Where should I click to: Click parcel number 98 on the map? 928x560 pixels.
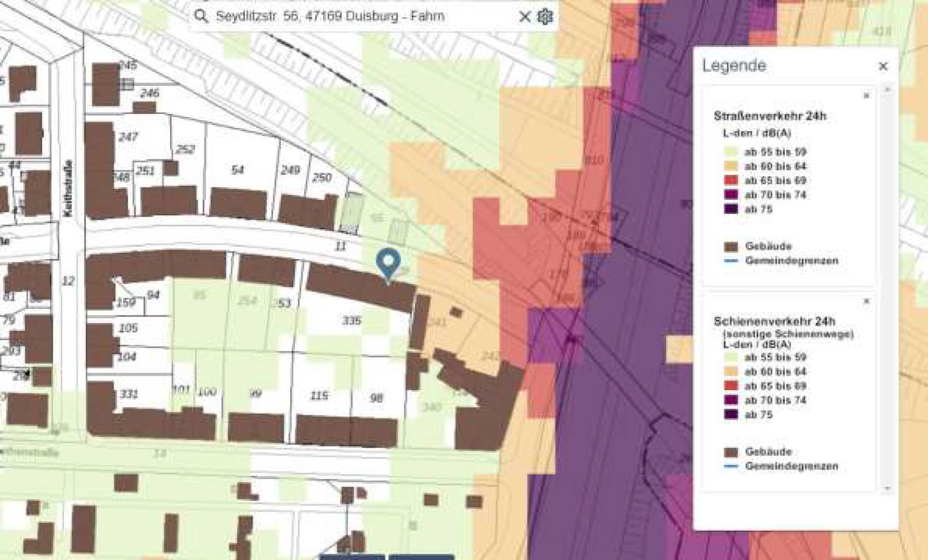pyautogui.click(x=376, y=398)
